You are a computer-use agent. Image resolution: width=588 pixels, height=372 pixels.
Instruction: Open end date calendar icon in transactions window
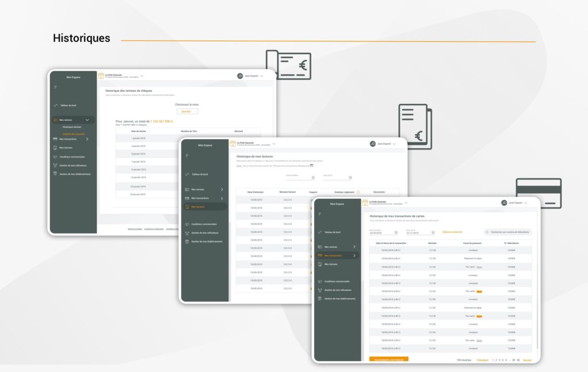(433, 233)
